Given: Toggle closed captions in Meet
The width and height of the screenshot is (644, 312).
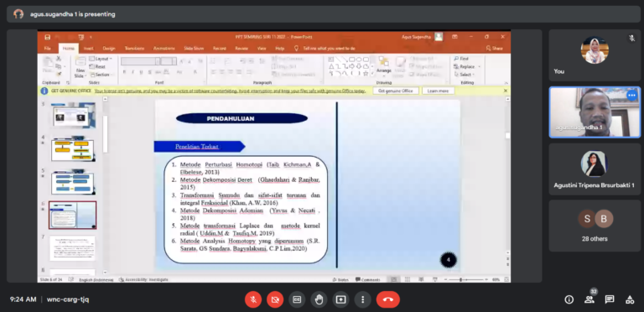Looking at the screenshot, I should (297, 299).
